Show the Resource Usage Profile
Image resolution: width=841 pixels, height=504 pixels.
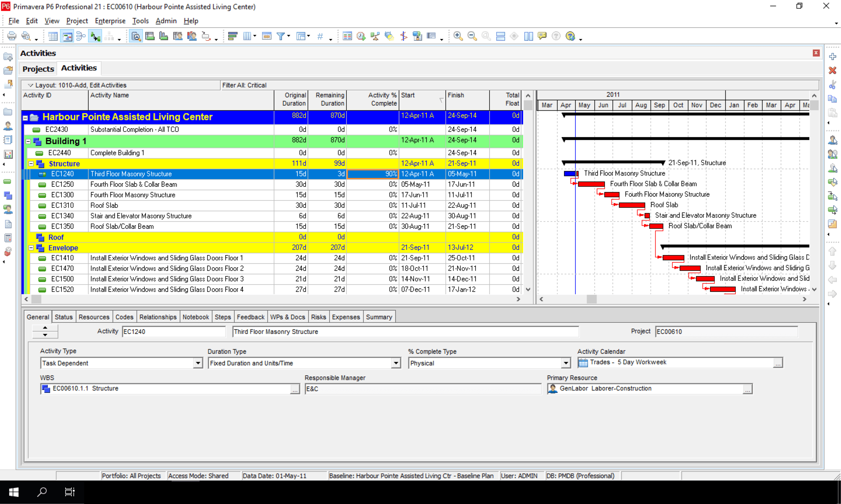(x=192, y=36)
